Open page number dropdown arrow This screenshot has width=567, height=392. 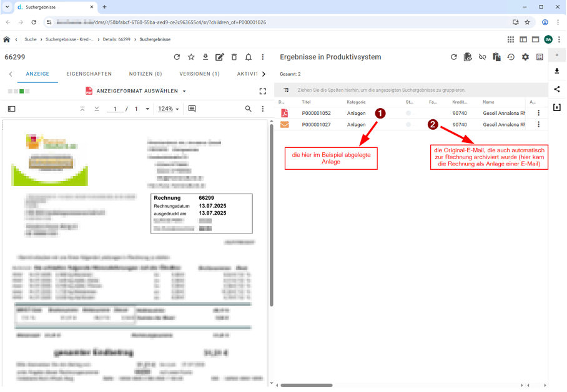pos(147,109)
